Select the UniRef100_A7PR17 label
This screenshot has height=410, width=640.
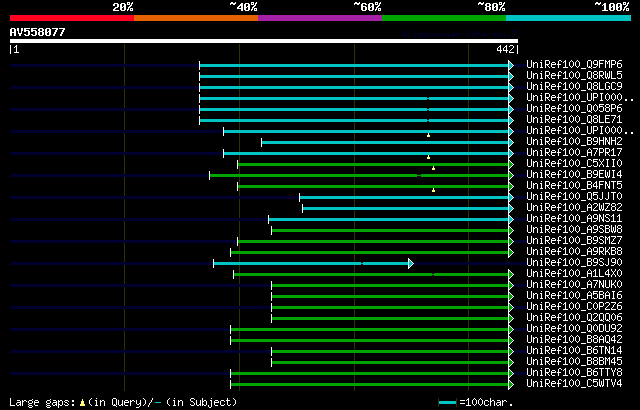(x=574, y=153)
